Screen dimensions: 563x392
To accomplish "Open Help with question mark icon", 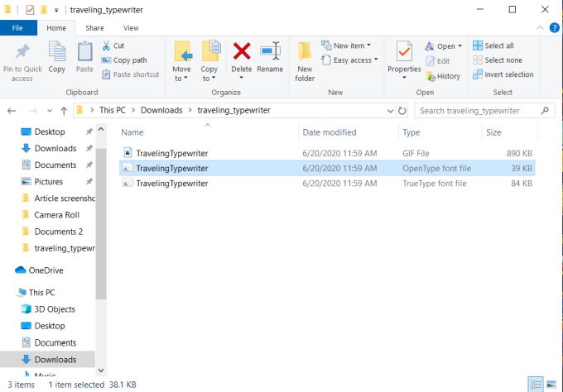I will point(555,27).
